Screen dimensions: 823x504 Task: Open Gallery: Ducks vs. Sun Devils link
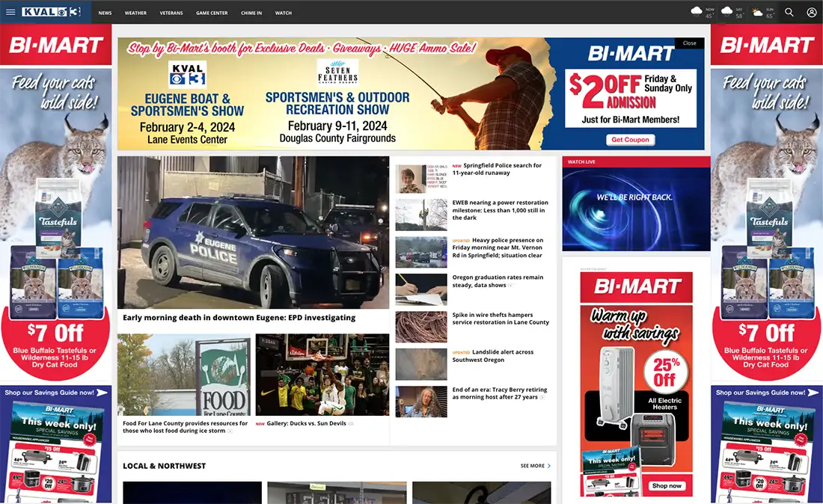click(305, 423)
